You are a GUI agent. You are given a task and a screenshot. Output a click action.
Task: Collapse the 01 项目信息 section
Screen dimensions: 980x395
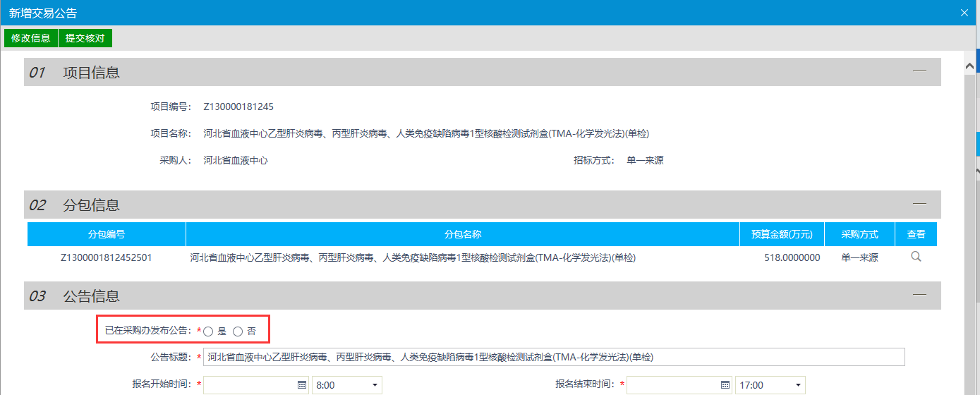click(919, 71)
